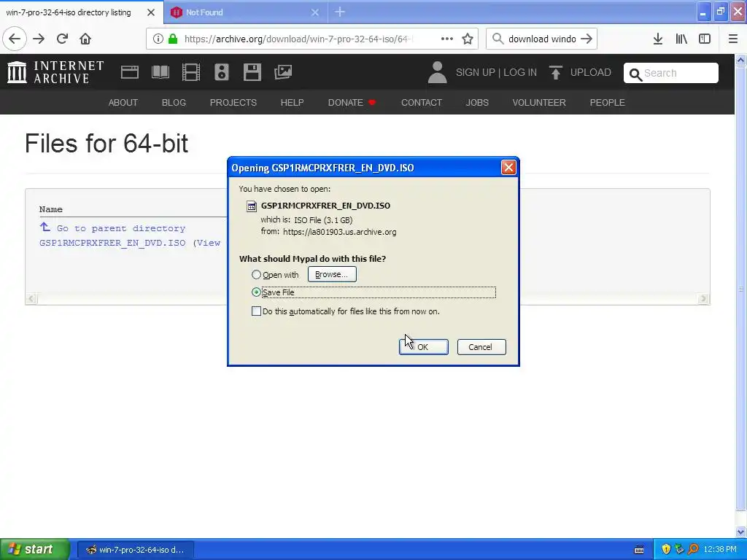Open the Internet Archive web section icon
This screenshot has height=560, width=747.
(130, 72)
